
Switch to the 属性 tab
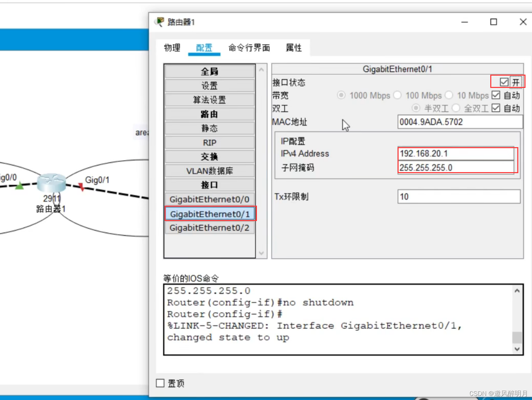(x=294, y=48)
